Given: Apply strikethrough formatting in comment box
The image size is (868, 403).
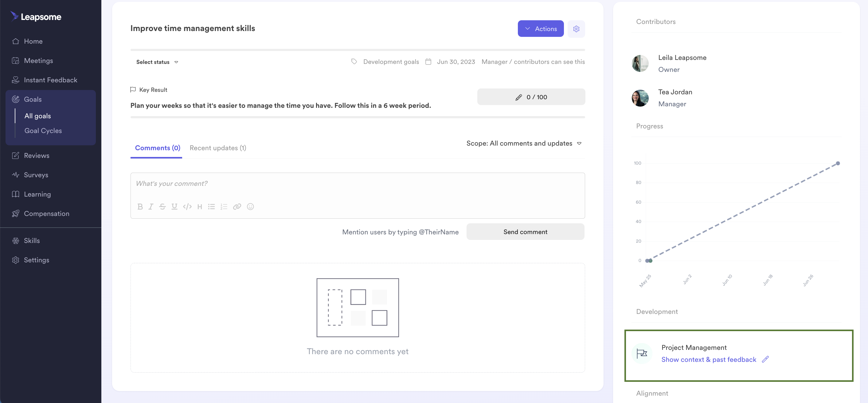Looking at the screenshot, I should (162, 206).
